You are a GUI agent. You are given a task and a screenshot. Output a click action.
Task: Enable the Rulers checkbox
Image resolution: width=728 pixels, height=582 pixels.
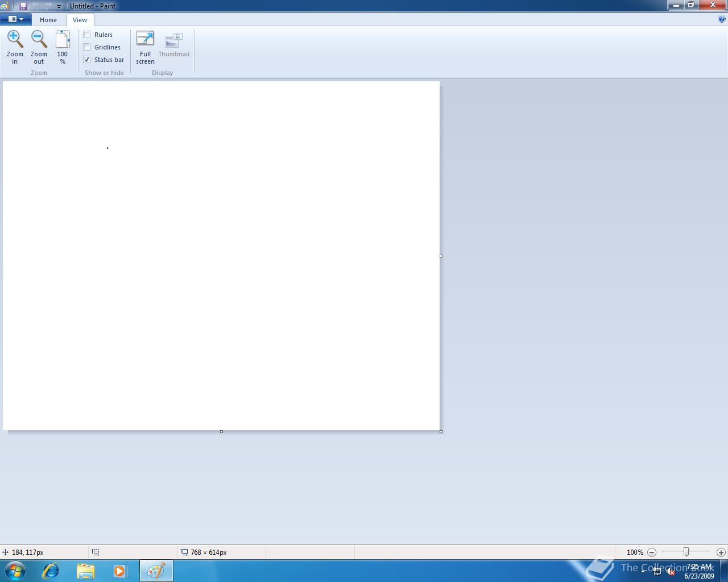[x=87, y=35]
